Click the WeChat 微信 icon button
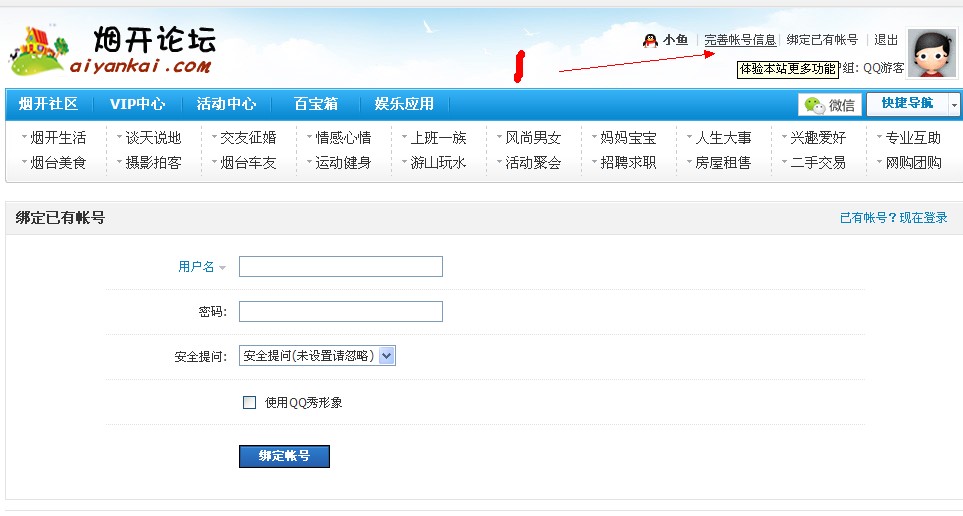The width and height of the screenshot is (963, 516). (x=830, y=104)
